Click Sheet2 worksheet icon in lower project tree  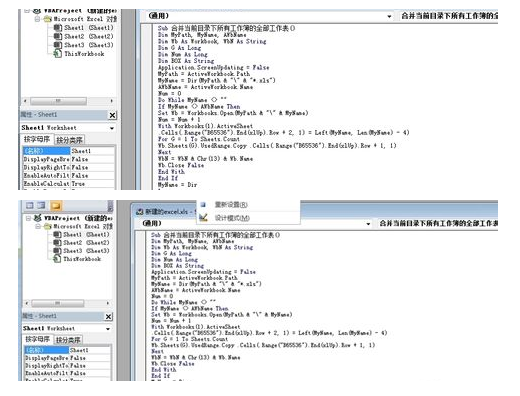[x=57, y=243]
